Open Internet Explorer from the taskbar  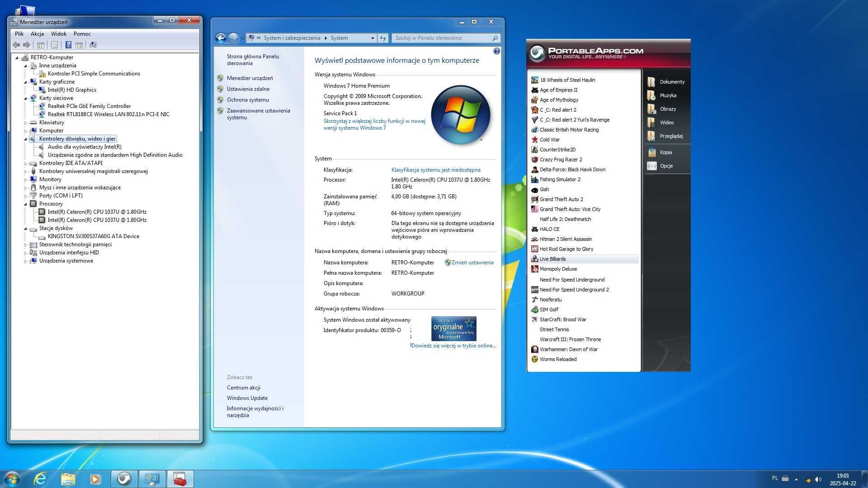pos(40,479)
